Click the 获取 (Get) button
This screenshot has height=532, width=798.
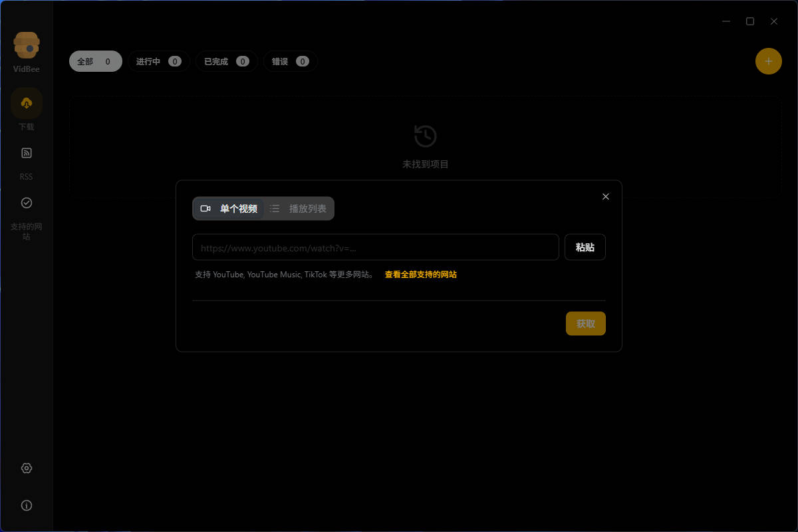pos(585,323)
